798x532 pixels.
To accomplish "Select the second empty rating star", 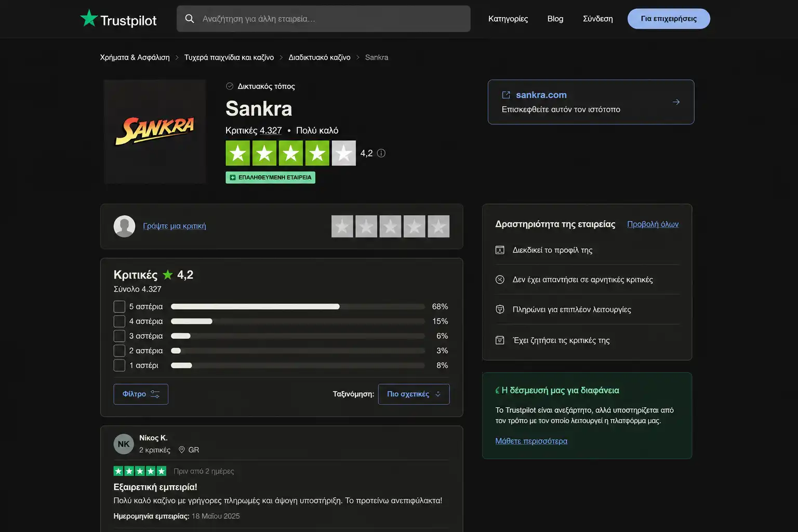I will (366, 227).
